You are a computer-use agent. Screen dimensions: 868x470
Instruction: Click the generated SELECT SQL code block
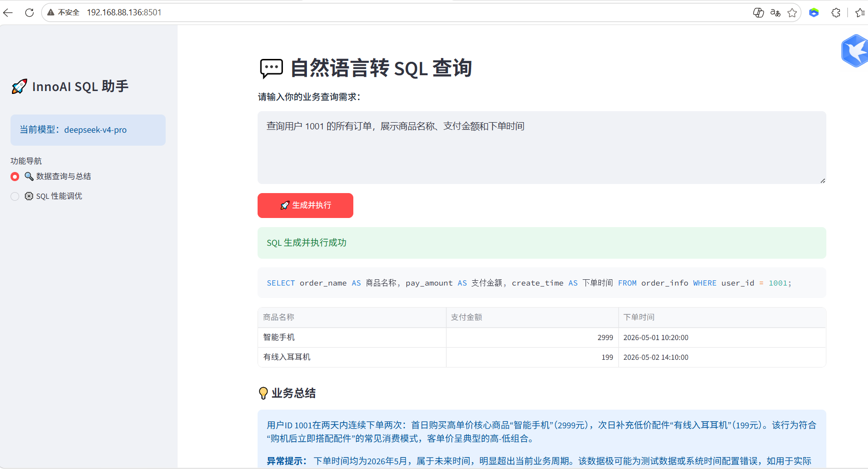(x=542, y=283)
